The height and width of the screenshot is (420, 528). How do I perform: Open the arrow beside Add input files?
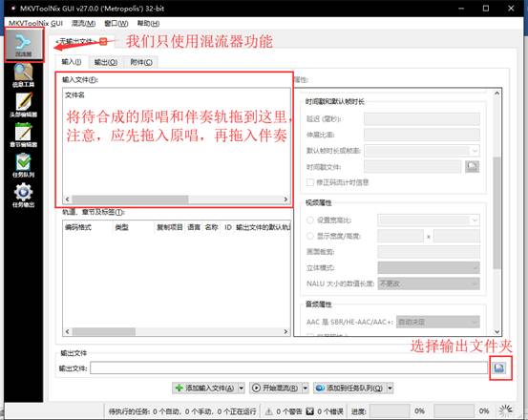pyautogui.click(x=242, y=388)
